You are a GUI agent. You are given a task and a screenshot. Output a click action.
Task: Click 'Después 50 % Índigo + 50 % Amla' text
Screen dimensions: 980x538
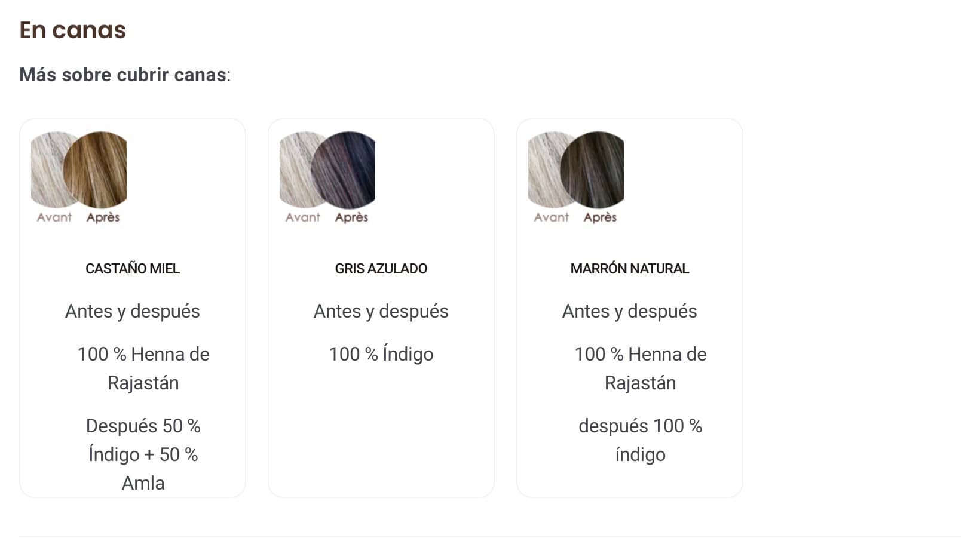143,454
